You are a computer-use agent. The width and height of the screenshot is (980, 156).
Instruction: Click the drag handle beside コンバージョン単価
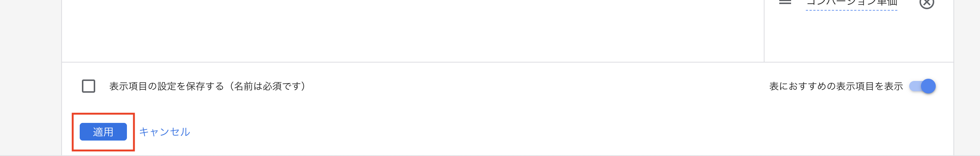pyautogui.click(x=785, y=2)
